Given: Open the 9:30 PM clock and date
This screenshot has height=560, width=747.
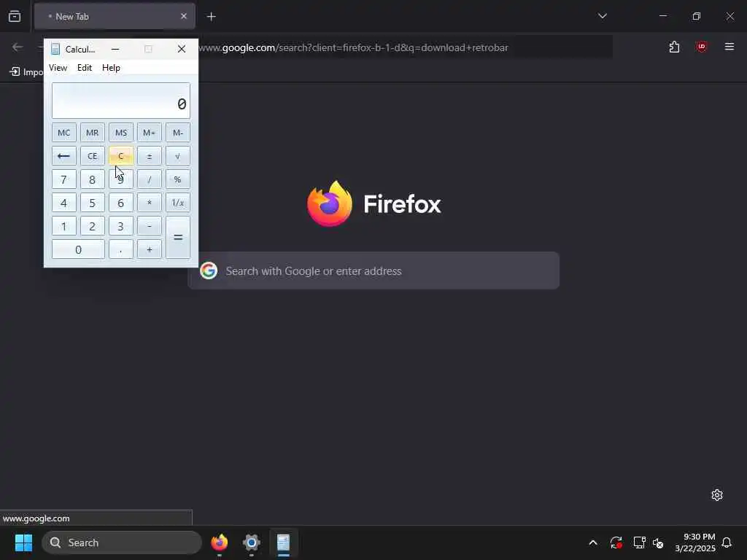Looking at the screenshot, I should pos(695,542).
